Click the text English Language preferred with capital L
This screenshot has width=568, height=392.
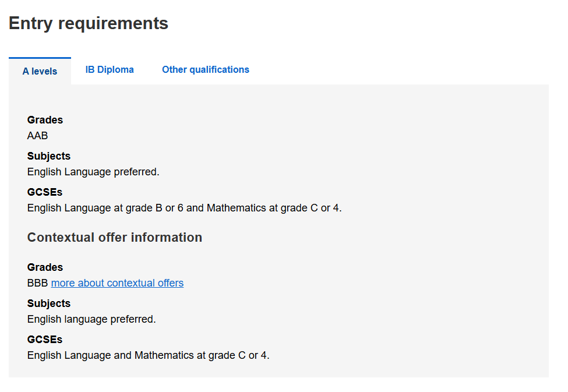click(x=93, y=172)
